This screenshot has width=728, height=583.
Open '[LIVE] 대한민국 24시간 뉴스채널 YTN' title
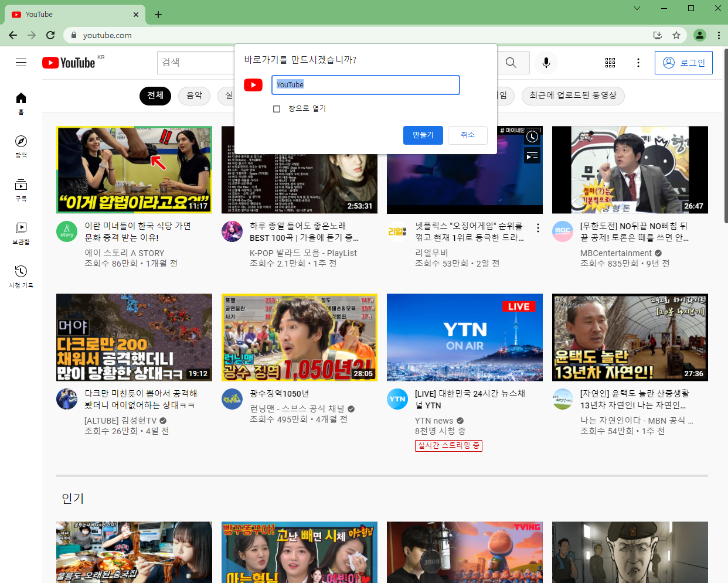(x=470, y=400)
